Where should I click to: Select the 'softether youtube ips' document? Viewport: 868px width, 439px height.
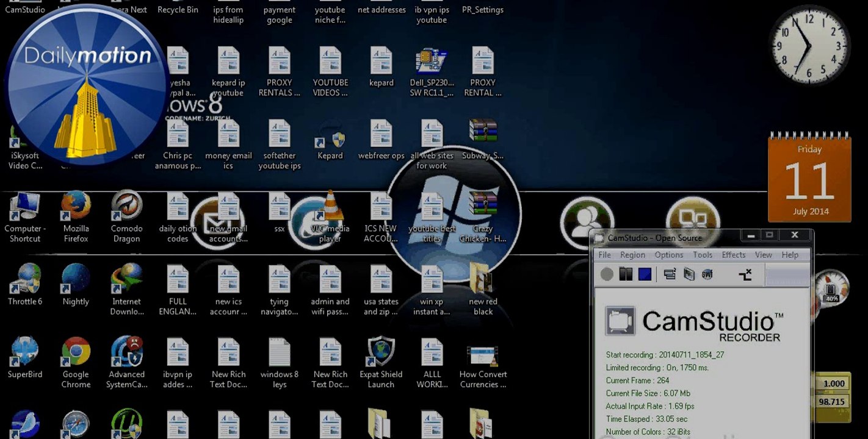tap(280, 145)
